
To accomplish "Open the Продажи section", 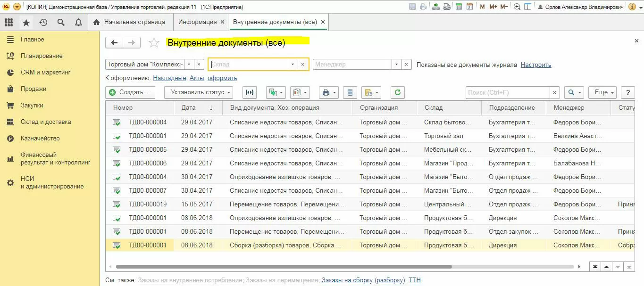I will [x=33, y=89].
